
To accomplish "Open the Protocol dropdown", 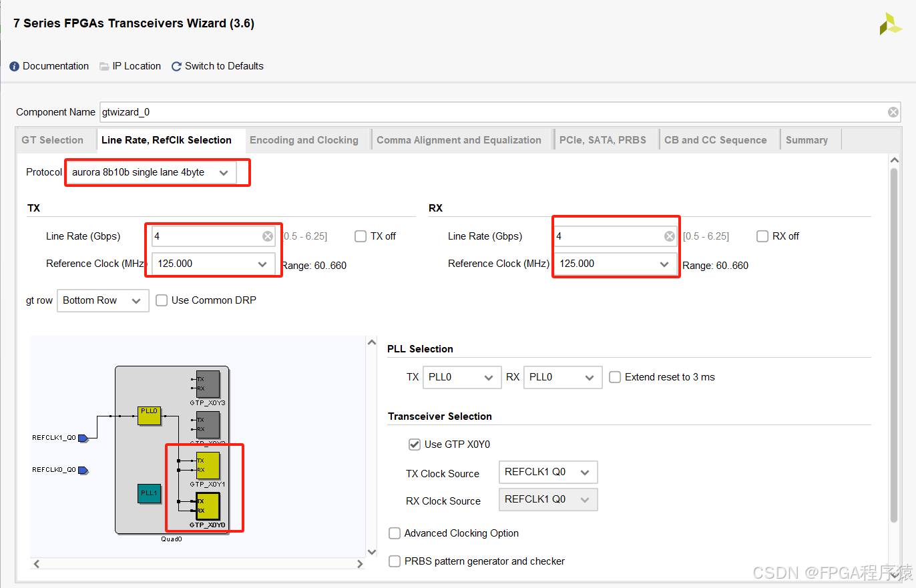I will (x=151, y=172).
